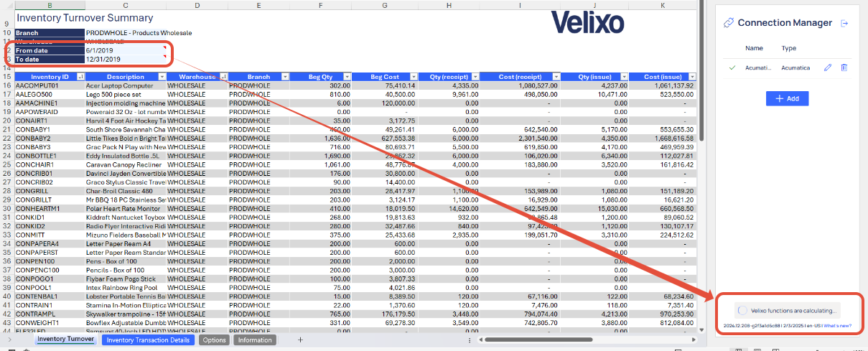Screen dimensions: 868x351
Task: Delete the Acumatica connection with trash icon
Action: click(844, 67)
